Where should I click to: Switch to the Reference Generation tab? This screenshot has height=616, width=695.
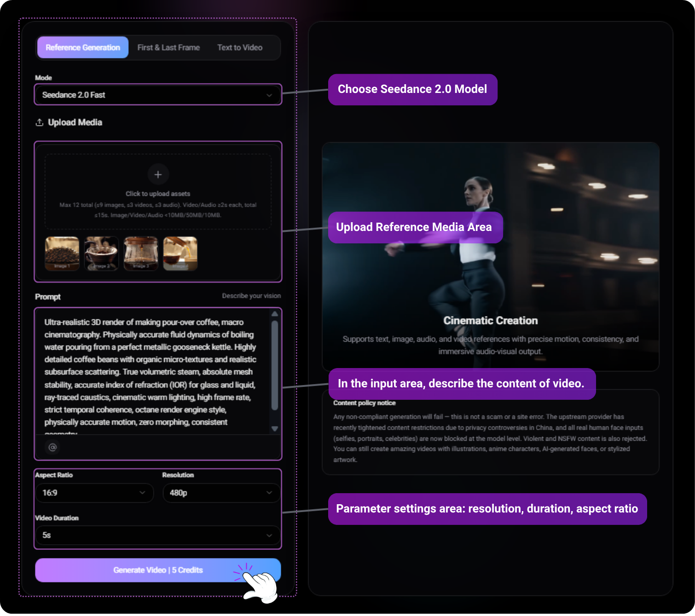coord(83,47)
